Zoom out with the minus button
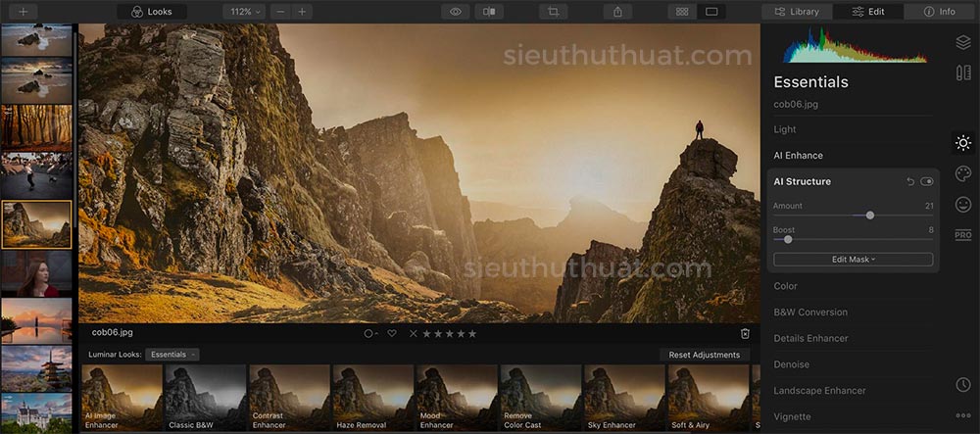Viewport: 980px width, 434px height. [x=280, y=11]
